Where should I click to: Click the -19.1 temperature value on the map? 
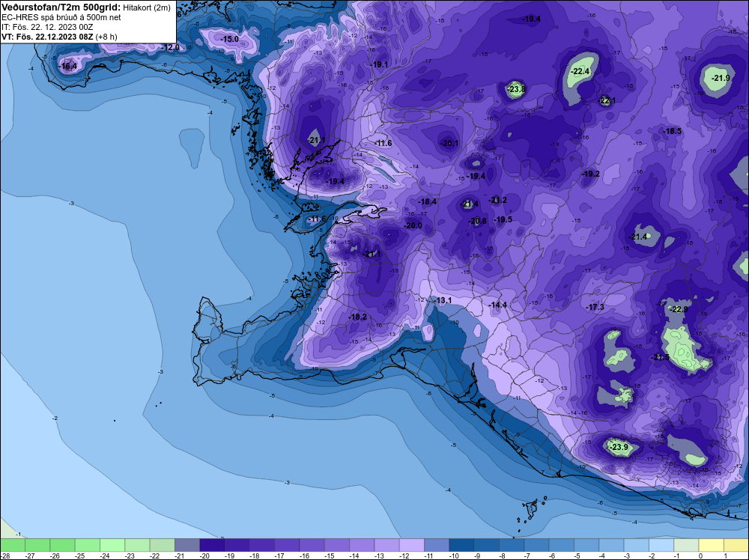tap(379, 64)
